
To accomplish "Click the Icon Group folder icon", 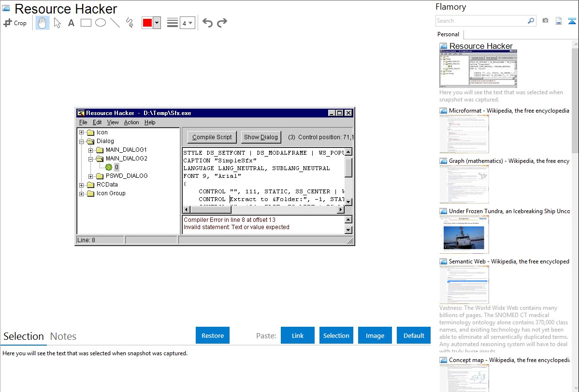I will (91, 193).
